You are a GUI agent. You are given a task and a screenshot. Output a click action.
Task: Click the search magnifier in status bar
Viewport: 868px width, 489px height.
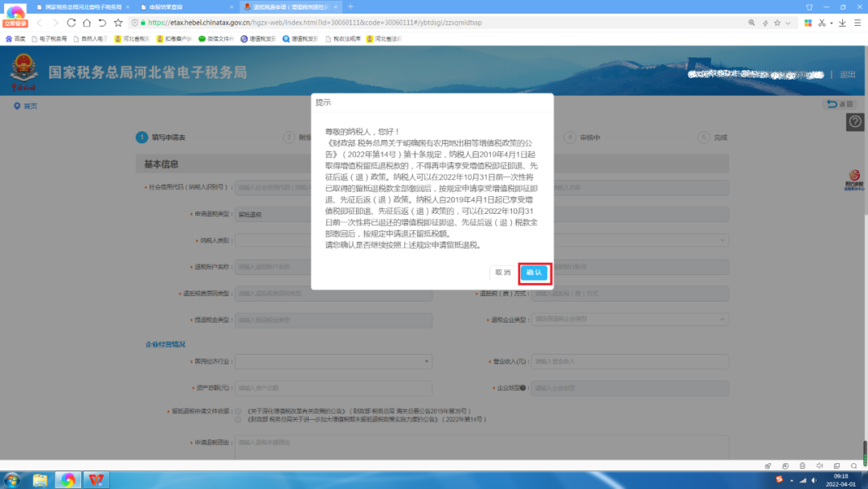pyautogui.click(x=854, y=466)
